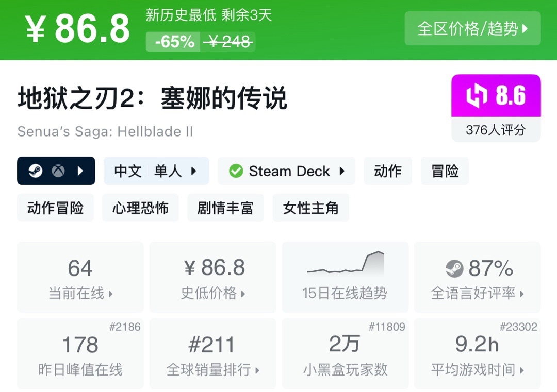The image size is (557, 392).
Task: Expand the Steam Deck compatibility details
Action: coord(342,171)
